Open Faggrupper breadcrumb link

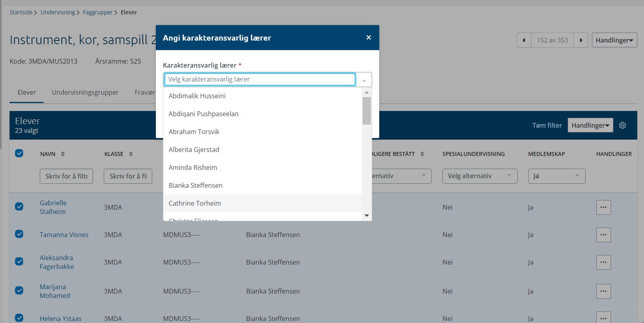tap(97, 12)
